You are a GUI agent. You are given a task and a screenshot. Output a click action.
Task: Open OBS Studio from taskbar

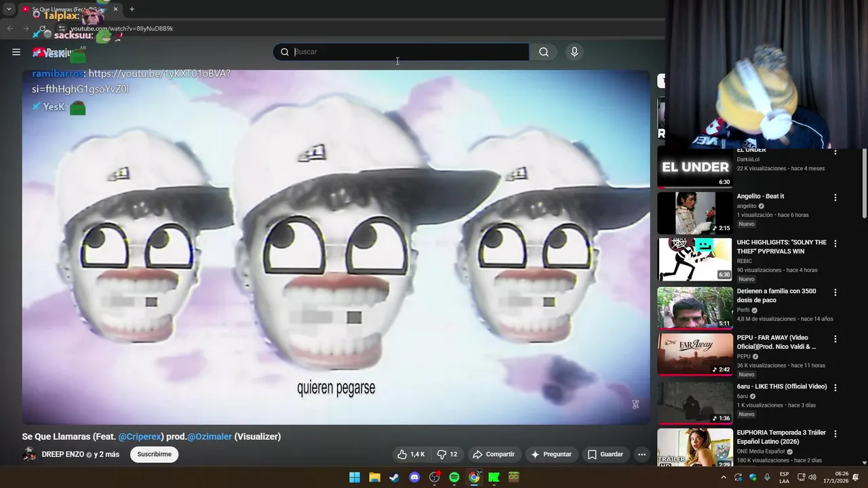pos(434,477)
